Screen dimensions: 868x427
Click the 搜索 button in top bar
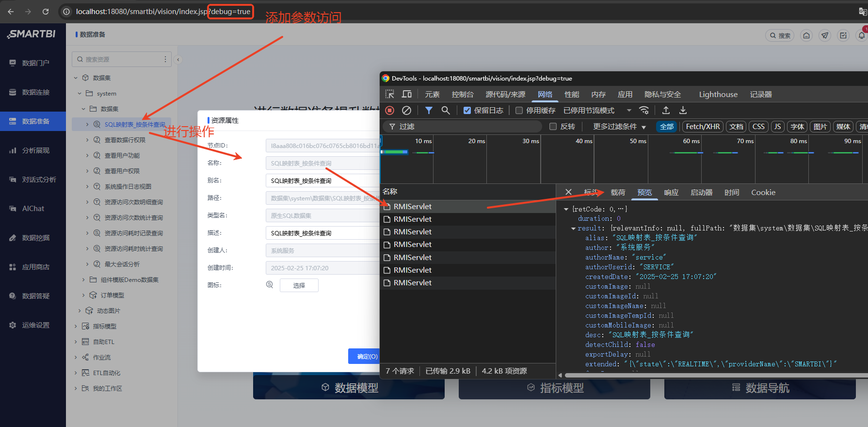click(780, 35)
